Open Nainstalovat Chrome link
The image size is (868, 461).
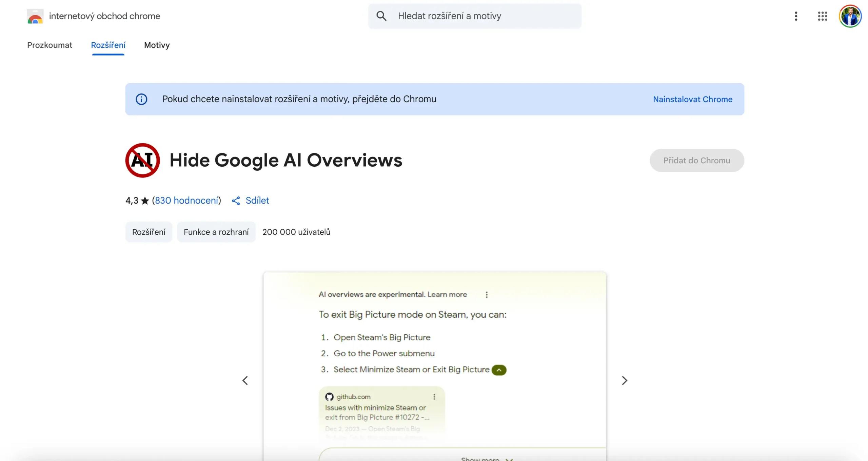[x=693, y=99]
